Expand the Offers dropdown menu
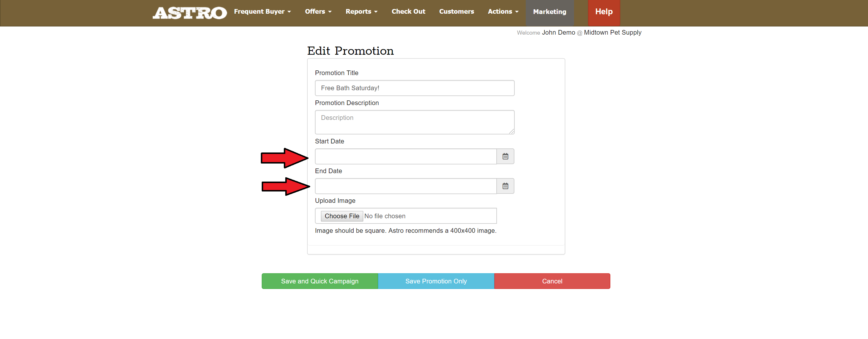This screenshot has height=339, width=868. point(318,11)
